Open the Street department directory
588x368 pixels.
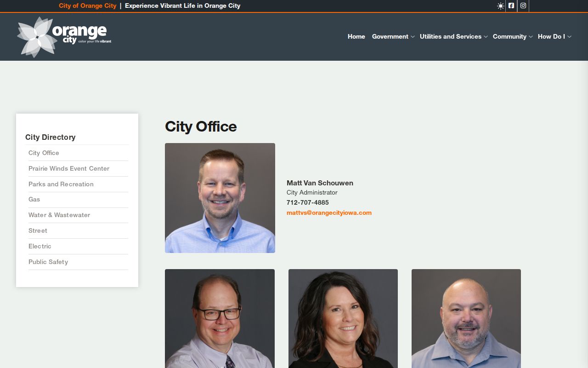tap(38, 230)
